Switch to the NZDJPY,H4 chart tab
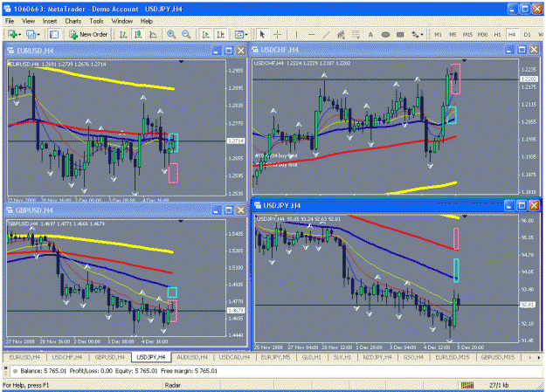This screenshot has width=546, height=392. 377,357
